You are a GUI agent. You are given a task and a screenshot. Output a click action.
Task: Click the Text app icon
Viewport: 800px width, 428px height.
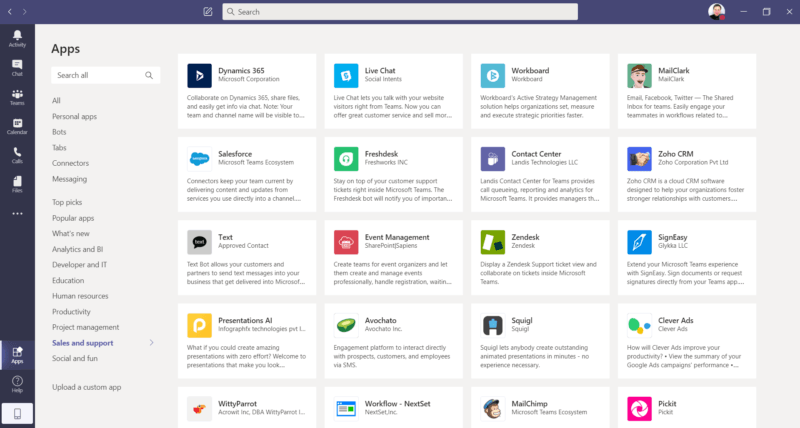coord(199,242)
